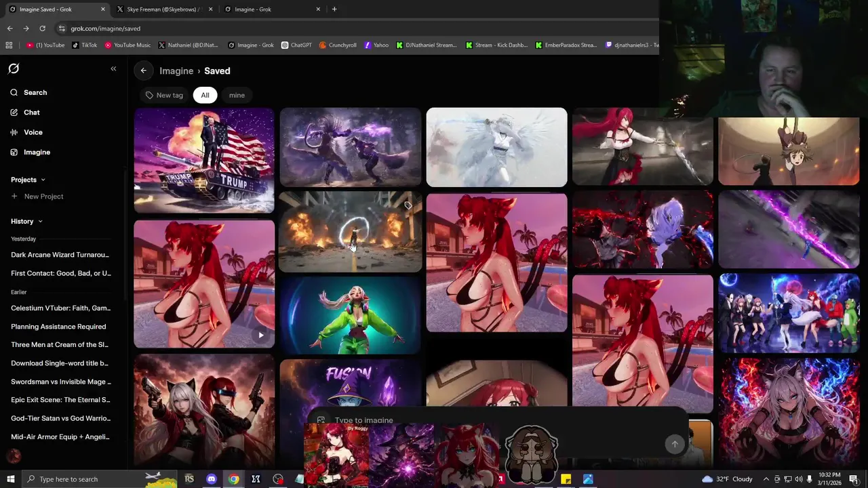
Task: Open Search in the Grok sidebar
Action: coord(35,92)
